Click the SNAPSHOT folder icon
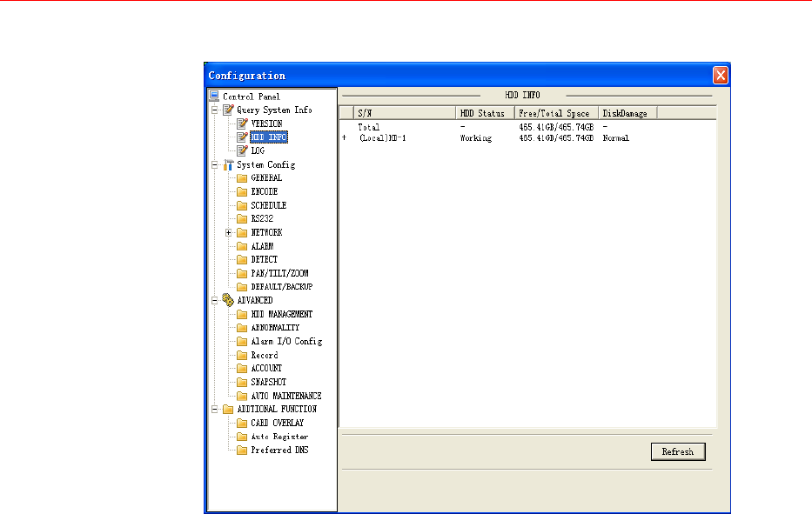This screenshot has width=812, height=514. 242,382
